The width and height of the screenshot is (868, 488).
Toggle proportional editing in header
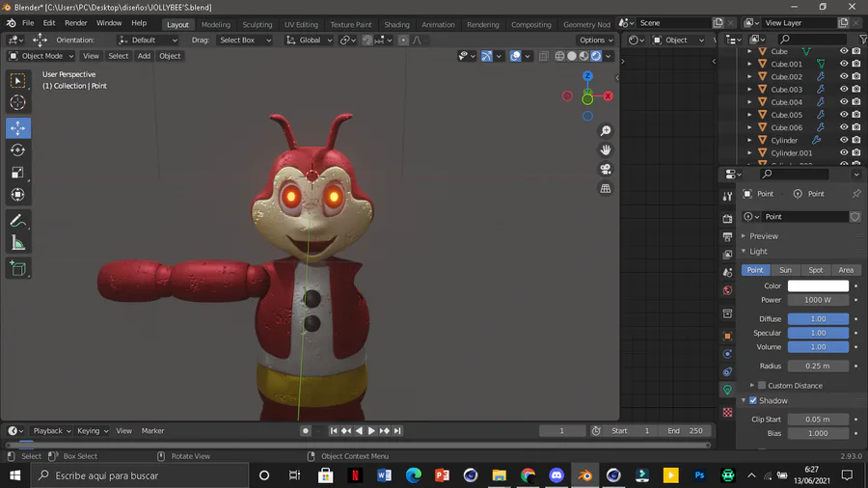pyautogui.click(x=403, y=40)
